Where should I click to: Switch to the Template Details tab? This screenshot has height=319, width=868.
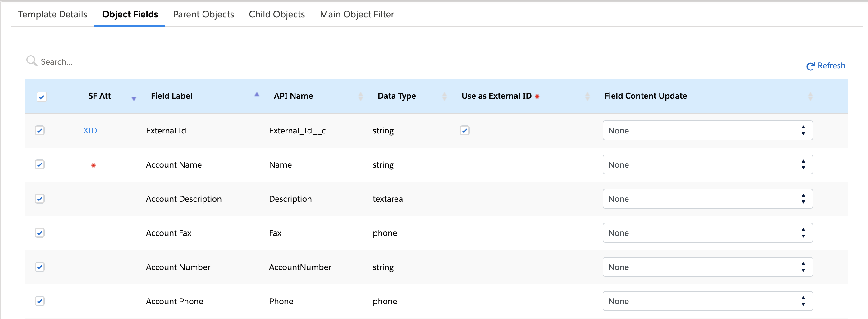pos(53,15)
